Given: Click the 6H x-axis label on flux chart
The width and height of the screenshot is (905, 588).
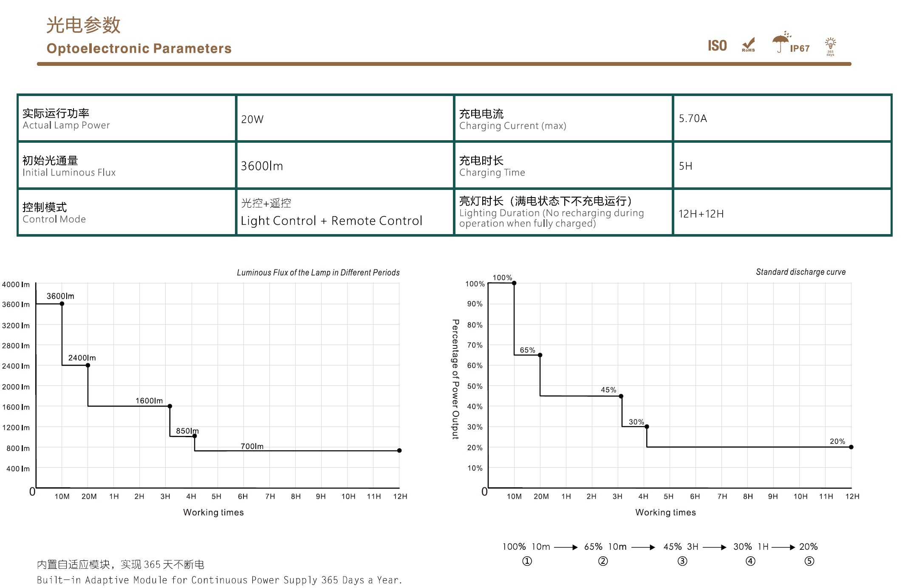Looking at the screenshot, I should tap(243, 496).
